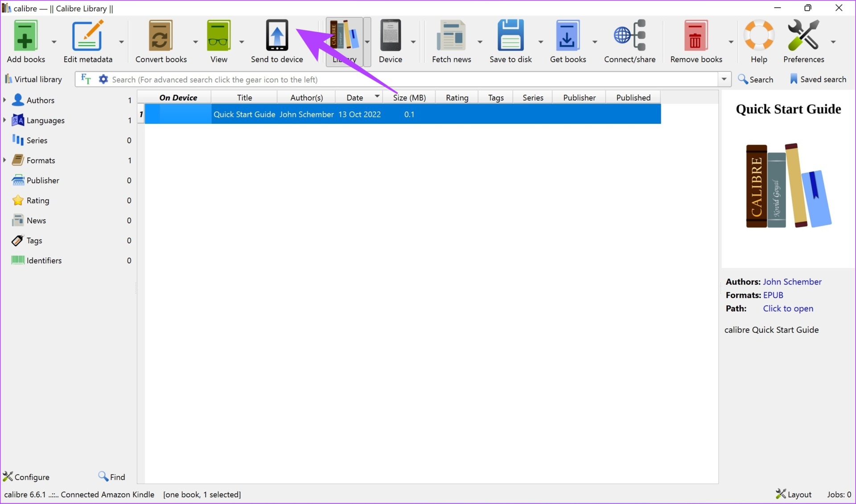
Task: Toggle full text search FT icon
Action: [86, 79]
